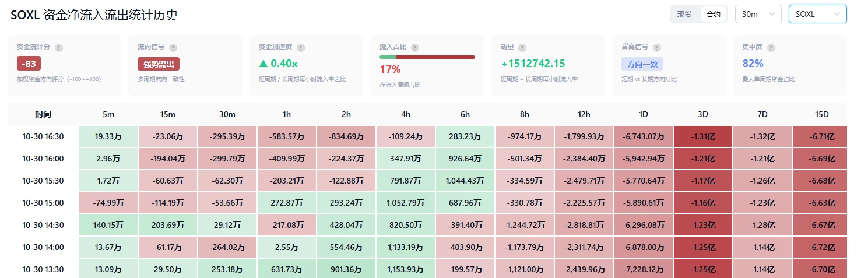Image resolution: width=868 pixels, height=278 pixels.
Task: Click the -834.69万 cell
Action: tap(346, 136)
